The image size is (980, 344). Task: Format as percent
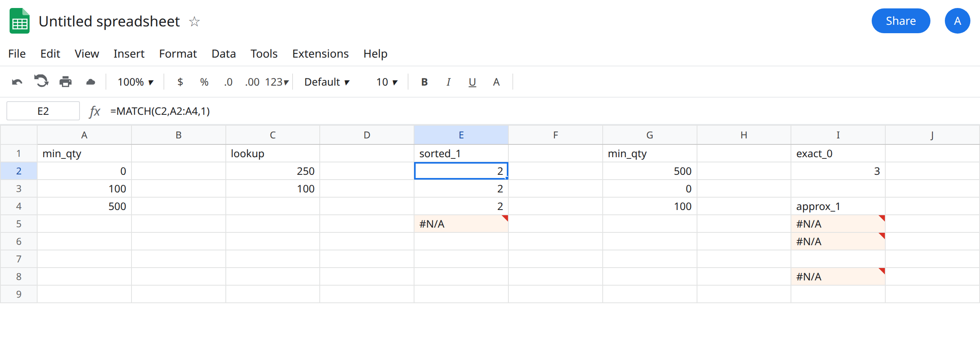click(x=204, y=82)
